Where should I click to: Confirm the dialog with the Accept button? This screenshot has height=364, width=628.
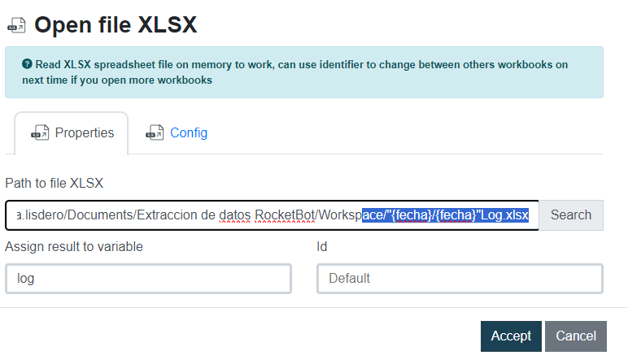pyautogui.click(x=511, y=336)
